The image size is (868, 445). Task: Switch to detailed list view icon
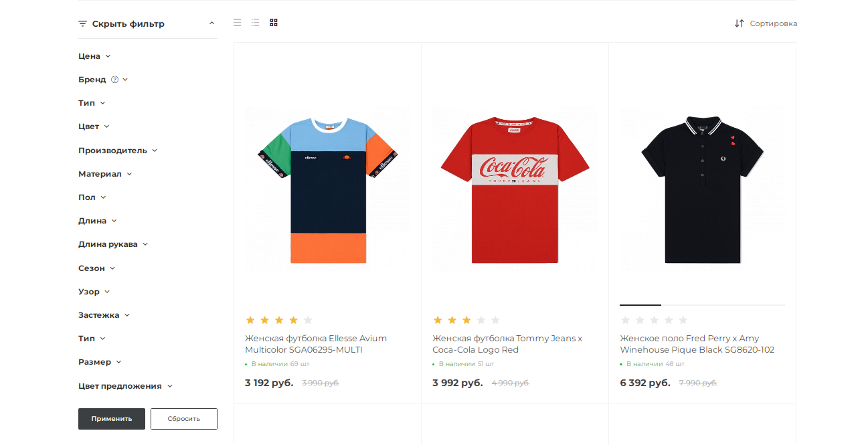255,23
